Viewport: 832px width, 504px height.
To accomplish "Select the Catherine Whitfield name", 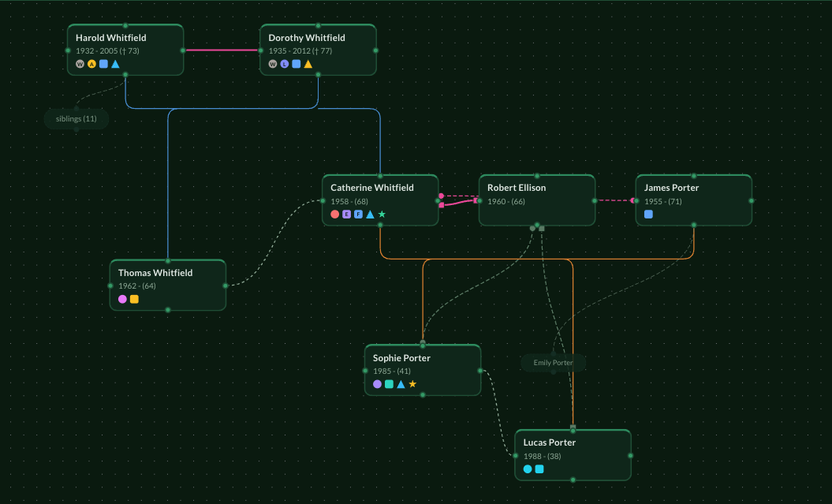I will click(x=372, y=188).
